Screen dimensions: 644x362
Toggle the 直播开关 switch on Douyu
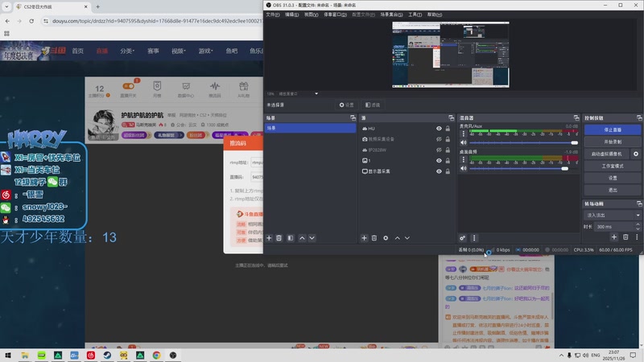(129, 86)
